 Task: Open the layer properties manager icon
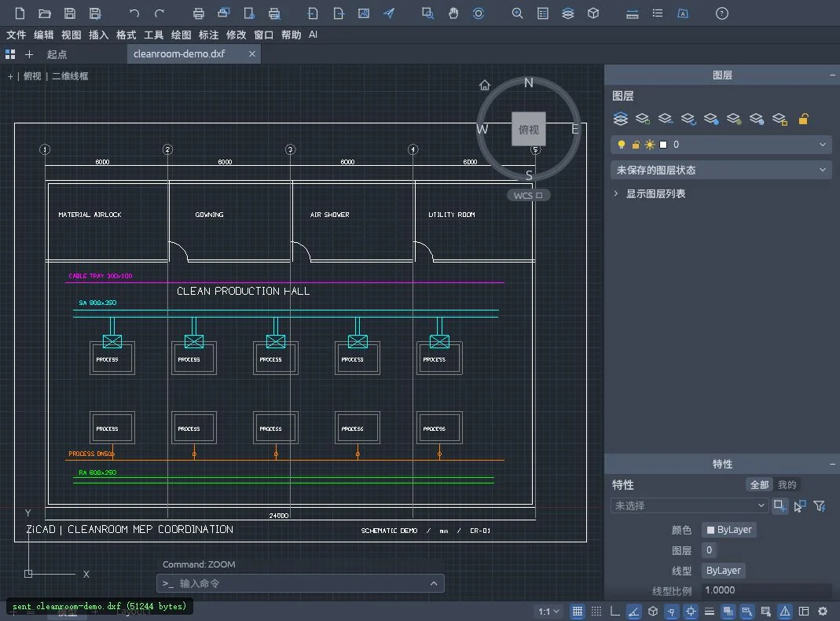click(620, 119)
